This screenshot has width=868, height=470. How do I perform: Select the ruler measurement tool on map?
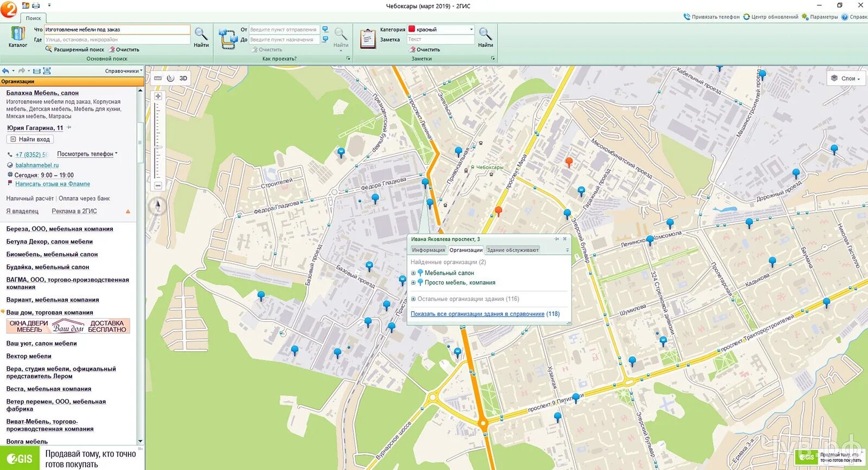click(x=158, y=78)
